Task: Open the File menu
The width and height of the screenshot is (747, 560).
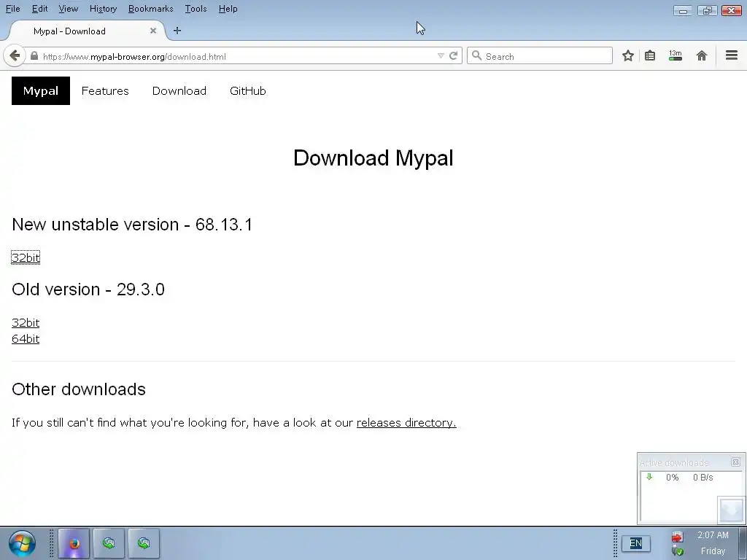Action: [13, 9]
